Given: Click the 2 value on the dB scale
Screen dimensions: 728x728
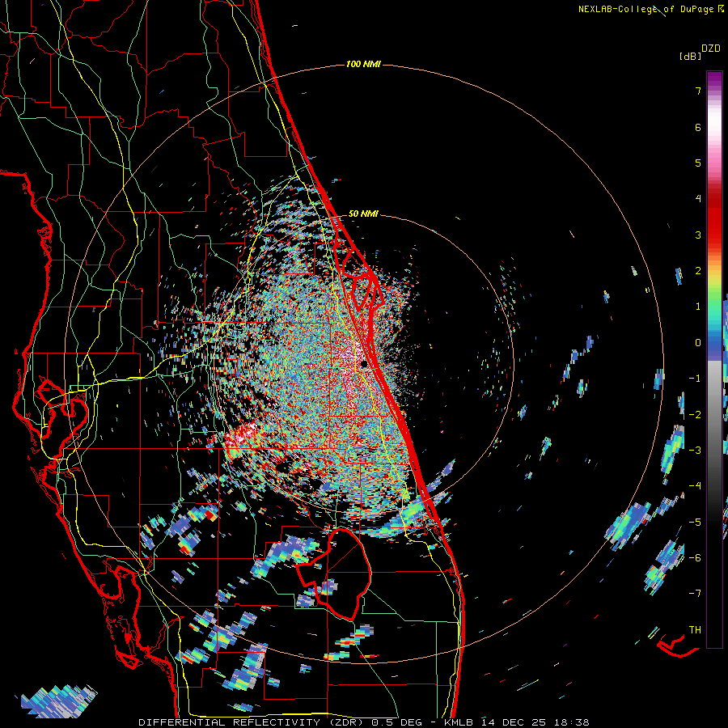Looking at the screenshot, I should pos(698,270).
